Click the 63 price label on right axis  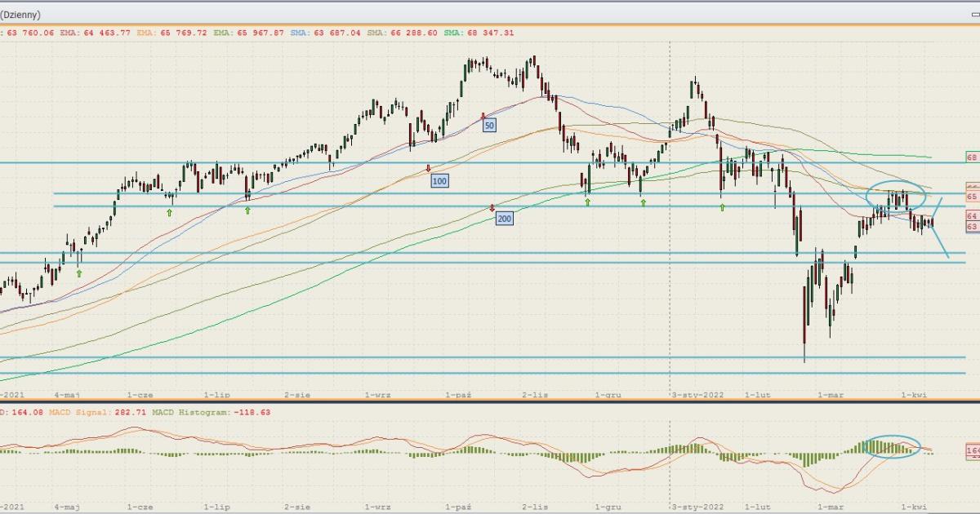972,226
